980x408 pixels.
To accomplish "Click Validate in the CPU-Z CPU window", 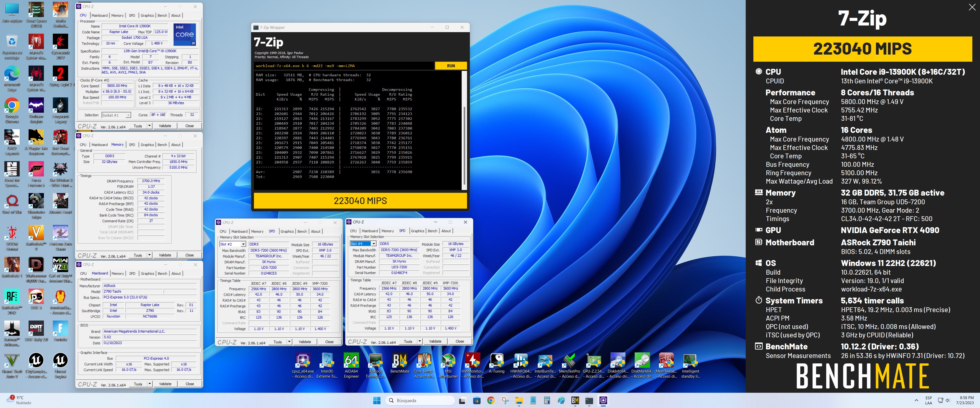I will coord(165,126).
